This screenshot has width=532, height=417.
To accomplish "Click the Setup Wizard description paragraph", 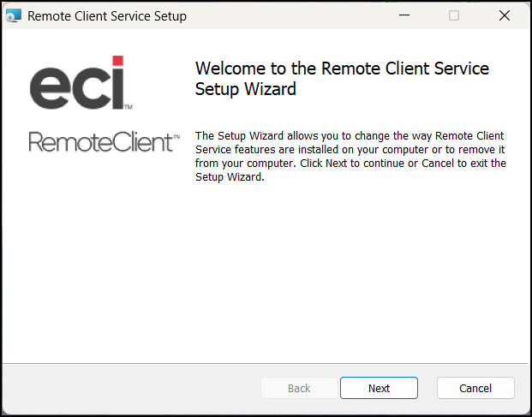I will (350, 157).
